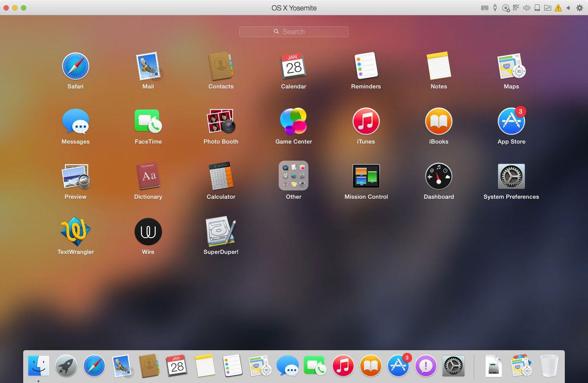Click the keyboard icon in the VM title bar
The width and height of the screenshot is (588, 383).
coord(485,8)
